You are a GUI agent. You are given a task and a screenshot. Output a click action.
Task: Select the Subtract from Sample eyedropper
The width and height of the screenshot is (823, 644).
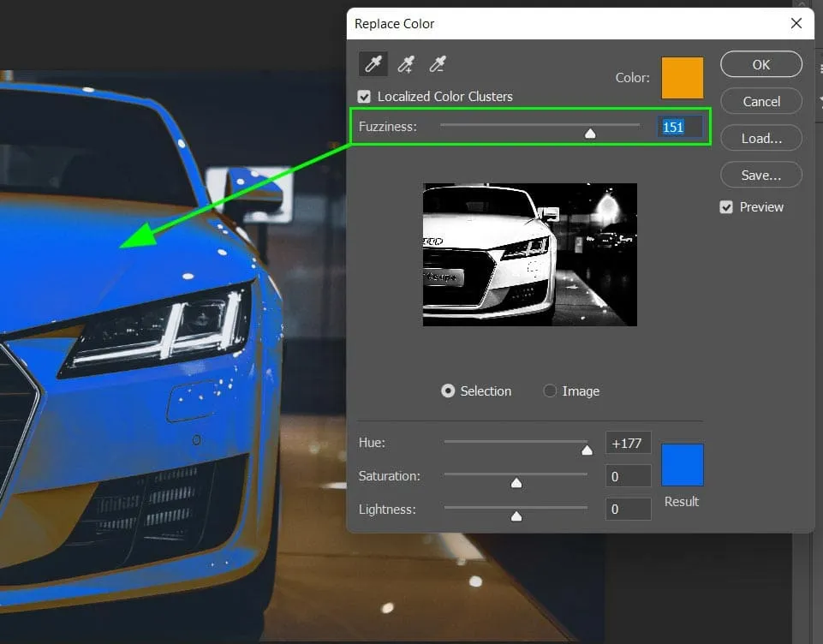point(438,64)
